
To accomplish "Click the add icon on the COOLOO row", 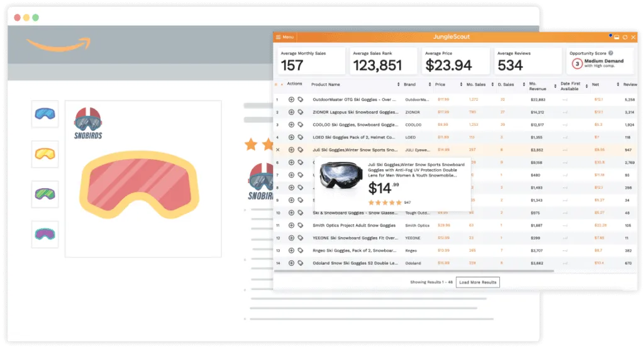I will (291, 125).
